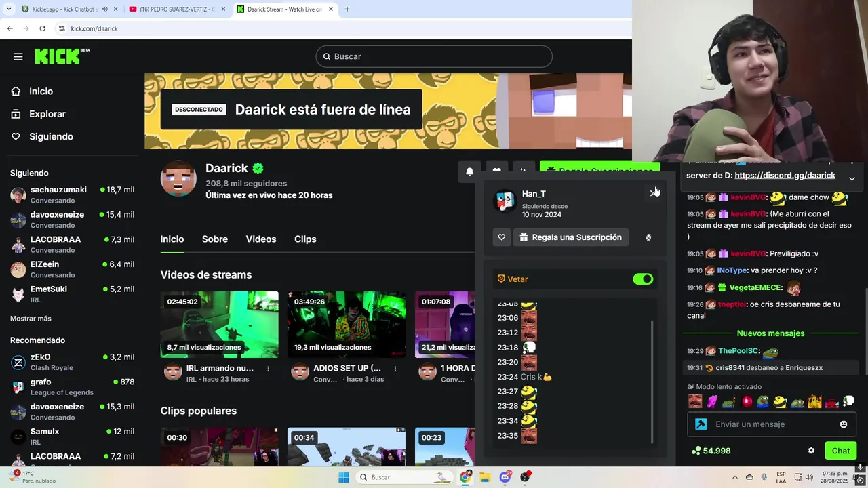Open the emoji picker in chat input
Image resolution: width=868 pixels, height=488 pixels.
pos(844,424)
